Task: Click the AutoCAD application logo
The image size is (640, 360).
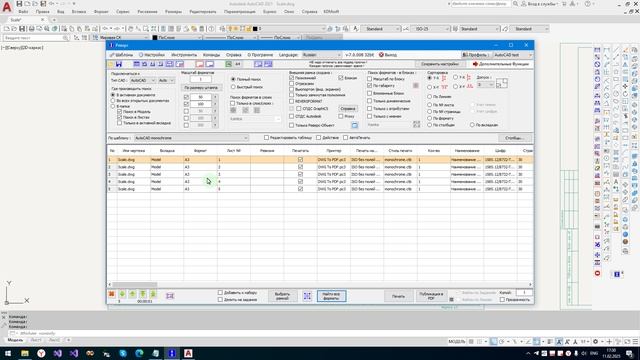Action: [x=7, y=7]
